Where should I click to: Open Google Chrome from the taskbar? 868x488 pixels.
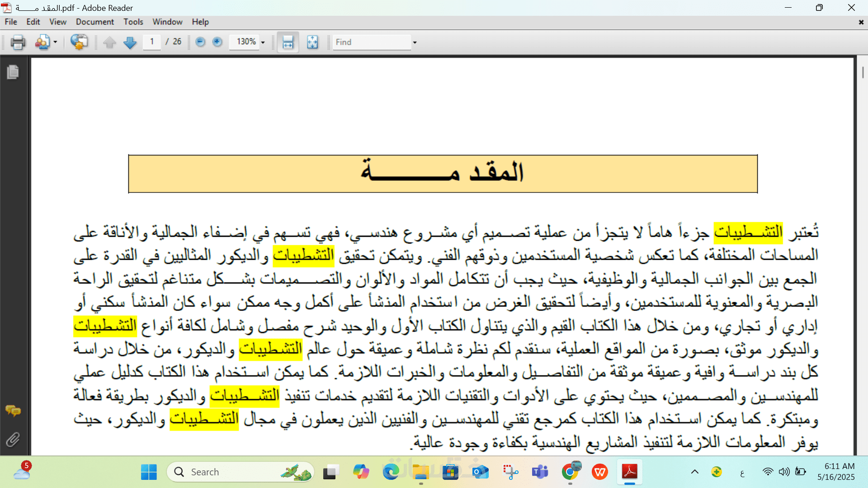570,472
